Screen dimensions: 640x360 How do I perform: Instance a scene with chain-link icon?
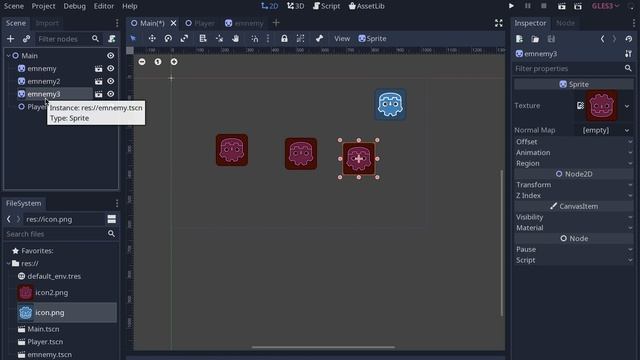click(27, 39)
